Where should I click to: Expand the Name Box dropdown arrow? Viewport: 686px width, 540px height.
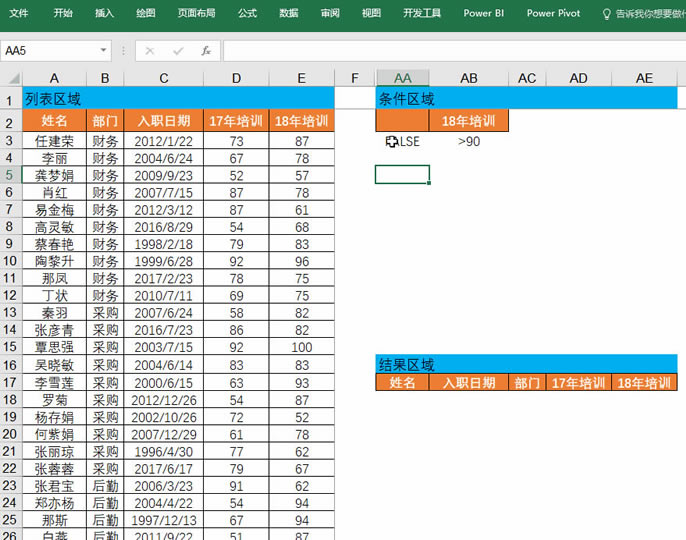(x=104, y=50)
